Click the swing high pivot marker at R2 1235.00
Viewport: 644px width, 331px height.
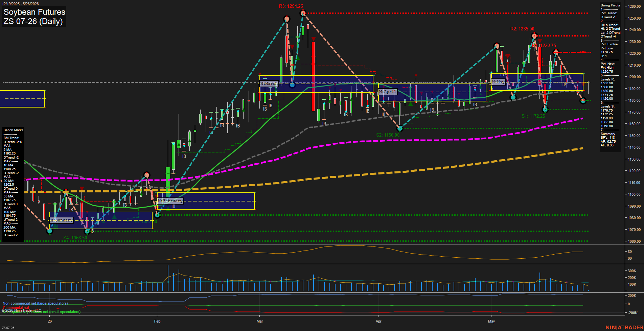point(534,36)
